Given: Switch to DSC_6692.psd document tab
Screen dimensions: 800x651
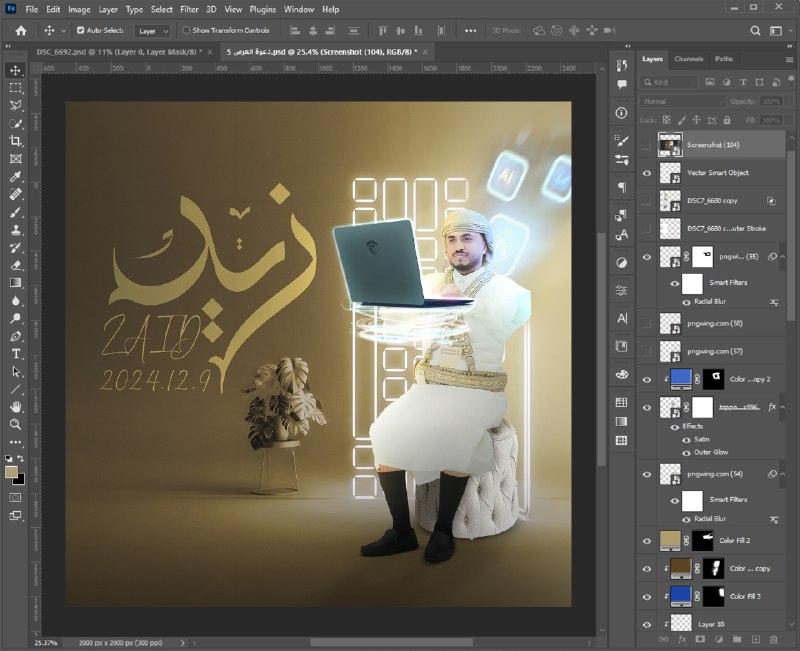Looking at the screenshot, I should tap(119, 52).
